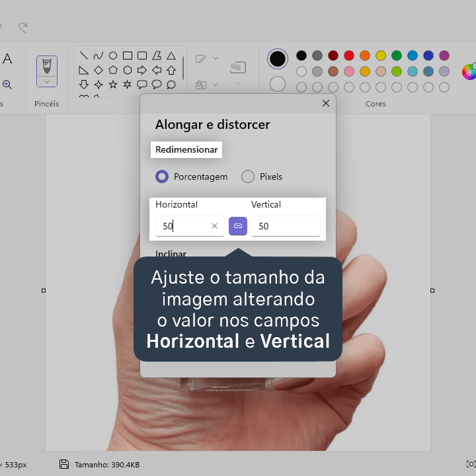Click the Tamanho: 390.4KB status text
Image resolution: width=476 pixels, height=476 pixels.
point(107,465)
